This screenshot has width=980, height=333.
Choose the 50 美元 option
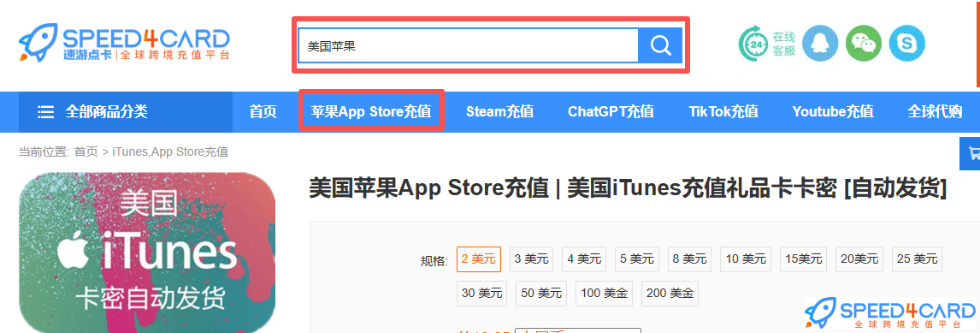pos(541,293)
